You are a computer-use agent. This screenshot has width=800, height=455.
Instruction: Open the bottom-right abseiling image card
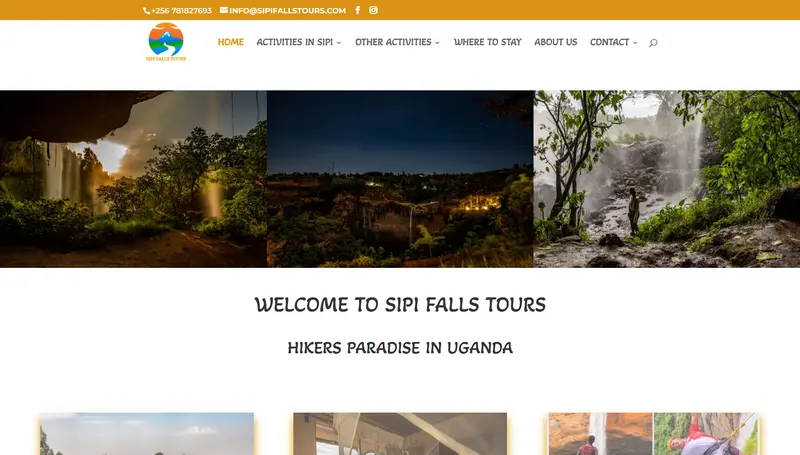coord(653,434)
